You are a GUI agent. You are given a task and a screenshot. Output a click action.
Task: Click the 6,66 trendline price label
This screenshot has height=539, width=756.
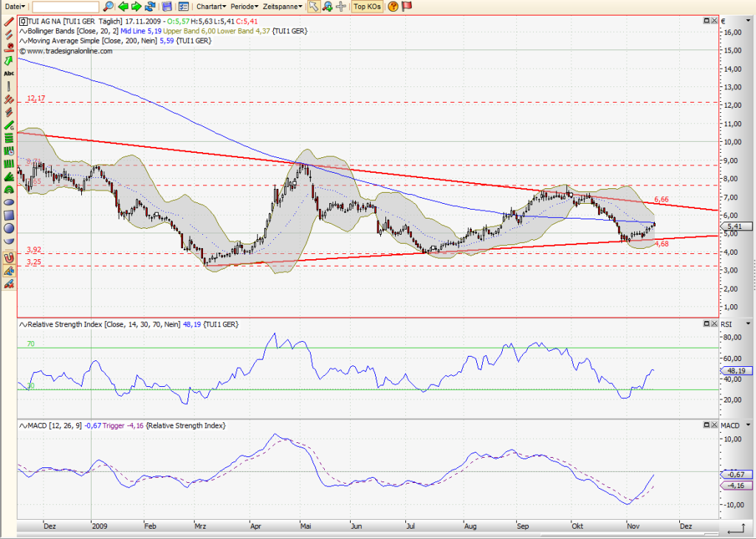pos(661,199)
